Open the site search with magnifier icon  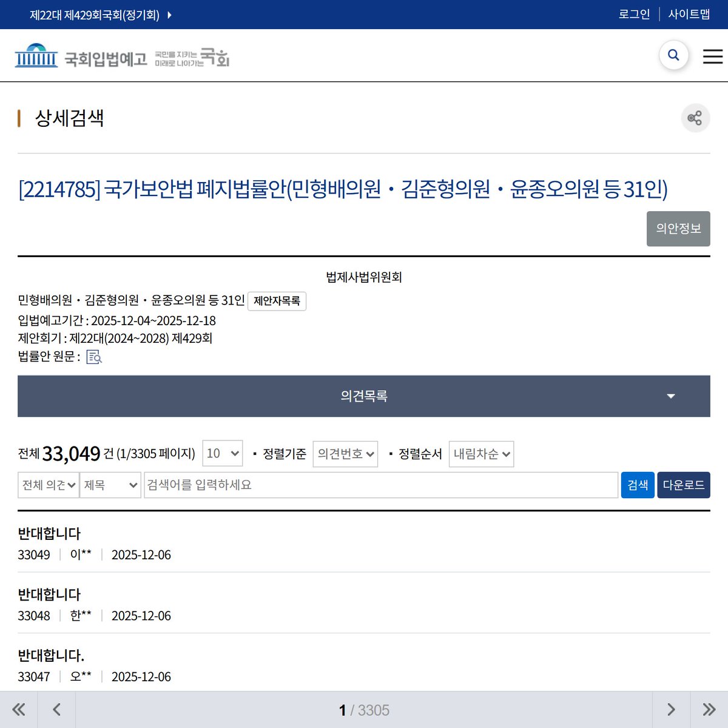coord(673,55)
